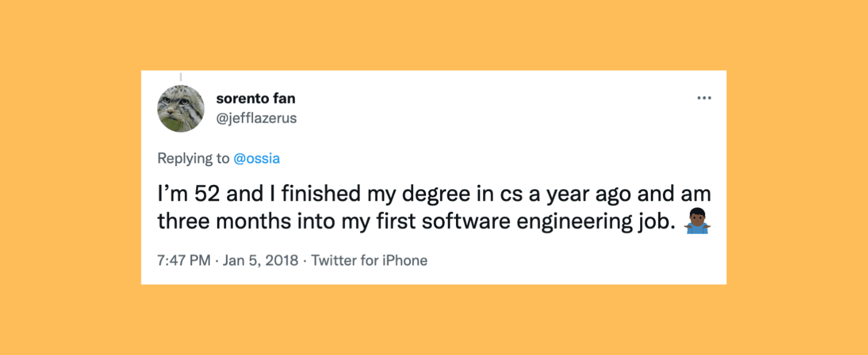
Task: Select the handle @jefflazerus
Action: click(x=256, y=119)
